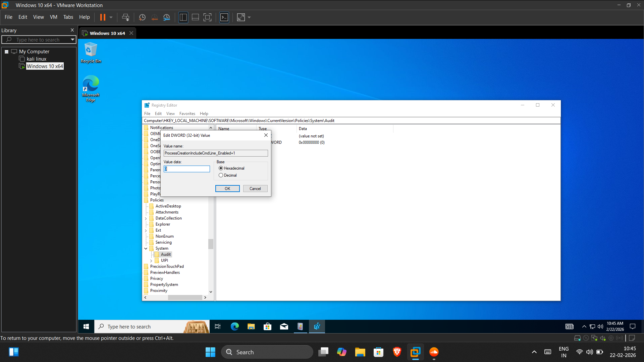Enter full screen mode in VMware
Image resolution: width=644 pixels, height=362 pixels.
pyautogui.click(x=207, y=17)
